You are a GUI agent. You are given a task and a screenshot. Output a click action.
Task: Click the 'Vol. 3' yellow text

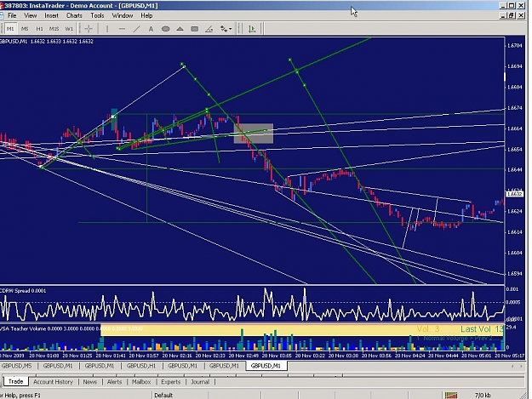[428, 329]
